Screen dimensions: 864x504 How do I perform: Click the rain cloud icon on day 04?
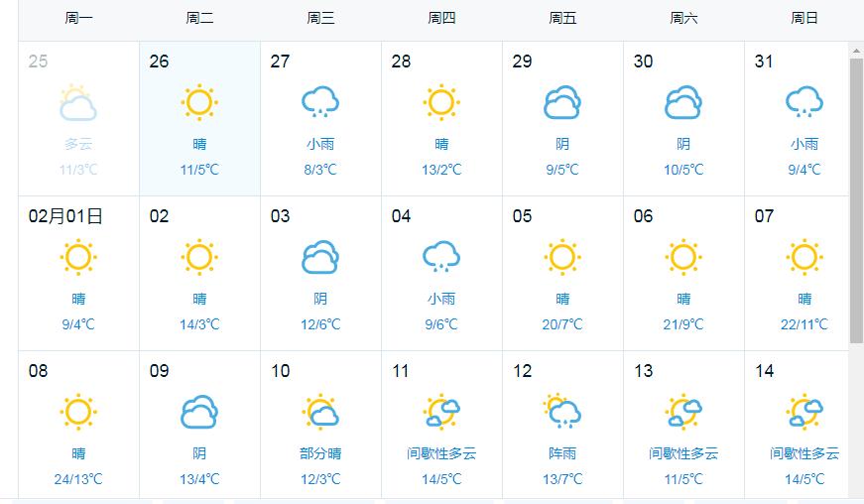(441, 257)
